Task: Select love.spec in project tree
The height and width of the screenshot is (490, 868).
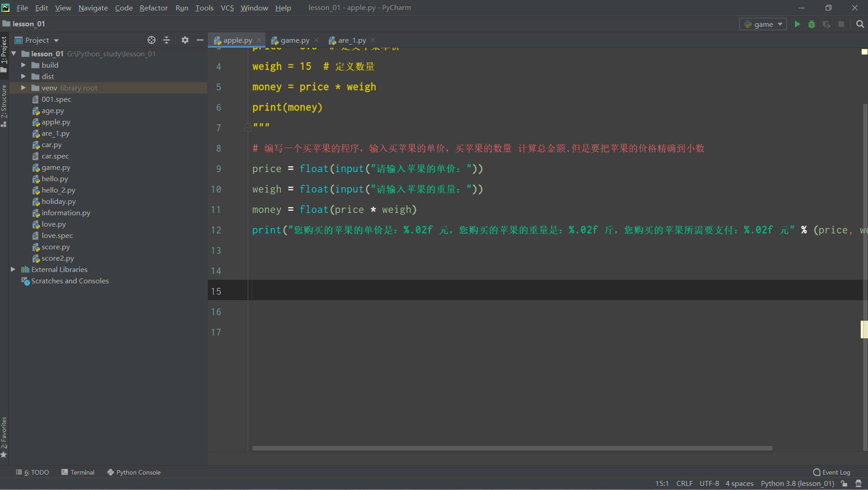Action: [x=57, y=235]
